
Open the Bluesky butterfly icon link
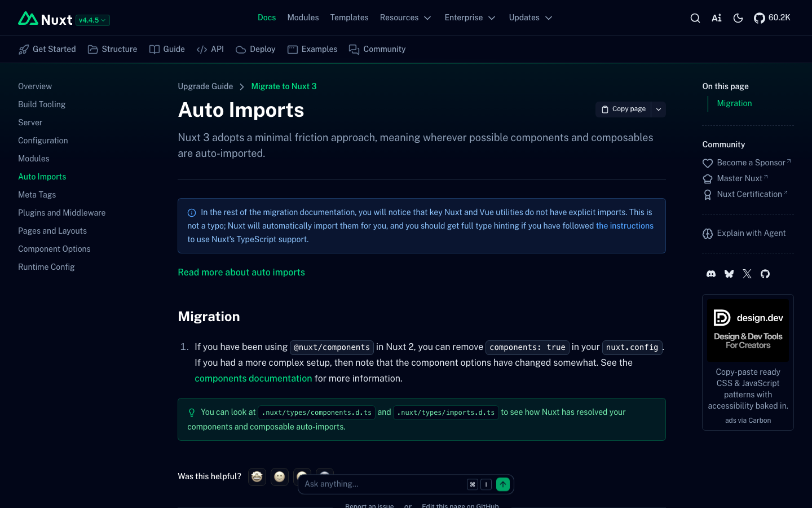pos(729,274)
